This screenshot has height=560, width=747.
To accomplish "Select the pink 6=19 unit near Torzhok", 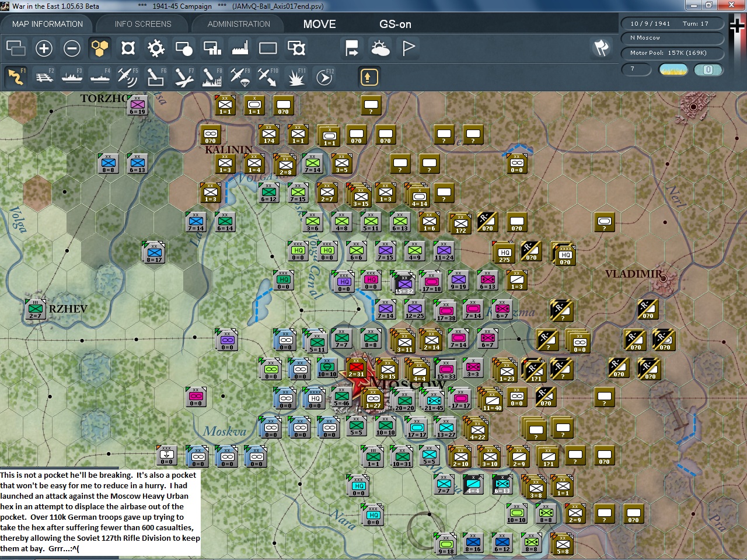I will (137, 106).
